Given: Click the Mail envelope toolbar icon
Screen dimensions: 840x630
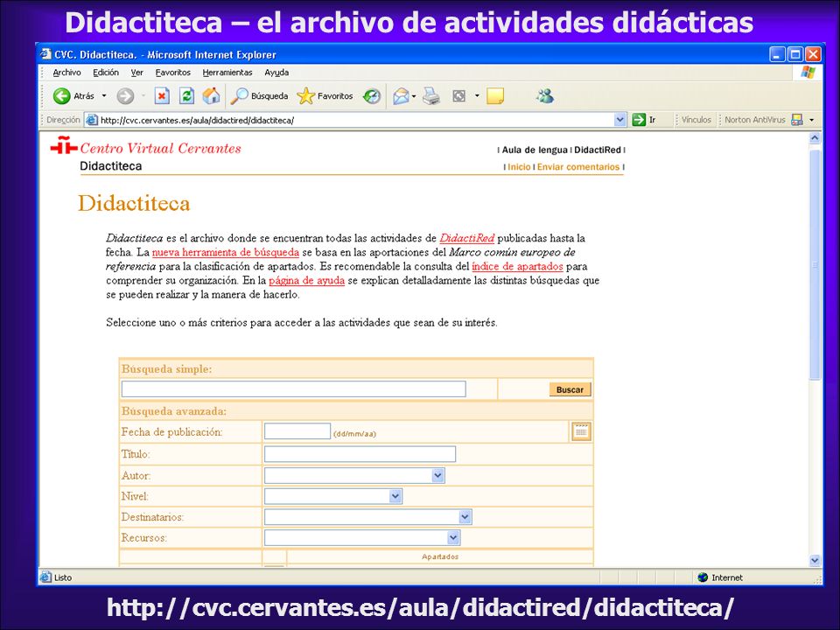Looking at the screenshot, I should coord(401,96).
